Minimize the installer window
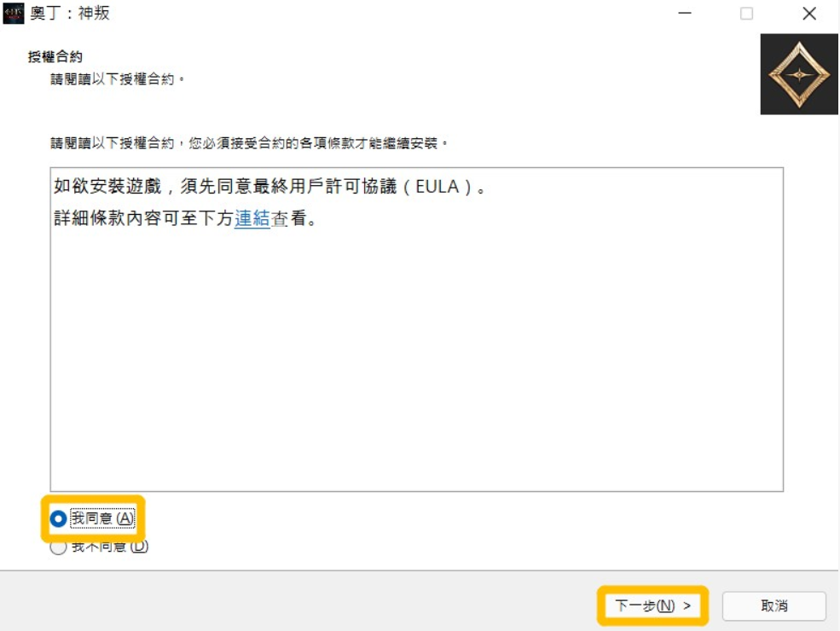 (x=685, y=14)
